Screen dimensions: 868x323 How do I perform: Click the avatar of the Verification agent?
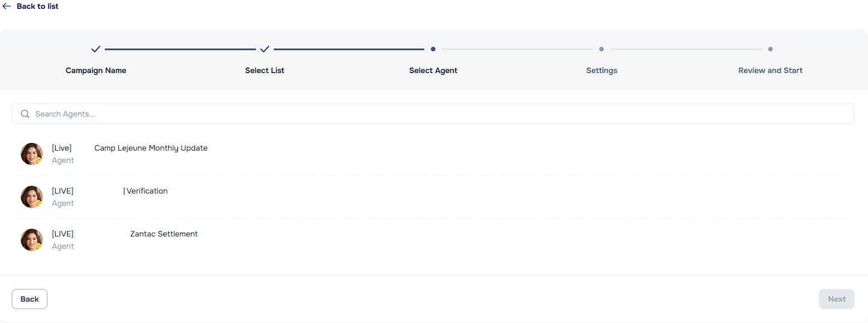pyautogui.click(x=31, y=196)
